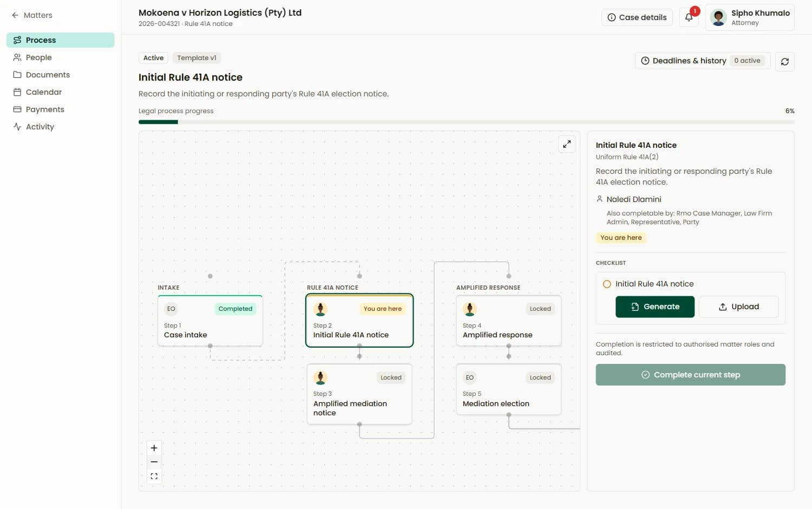Click Locked badge on Amplified response

(x=540, y=309)
